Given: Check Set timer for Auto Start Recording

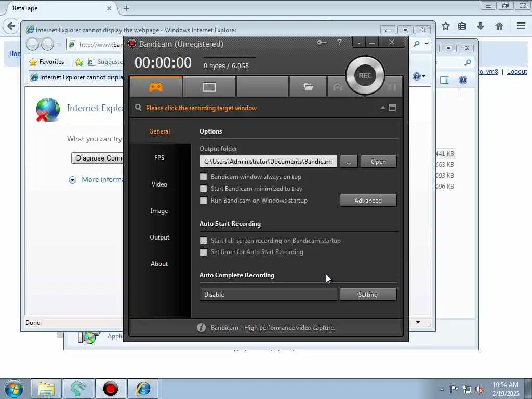Looking at the screenshot, I should (203, 252).
